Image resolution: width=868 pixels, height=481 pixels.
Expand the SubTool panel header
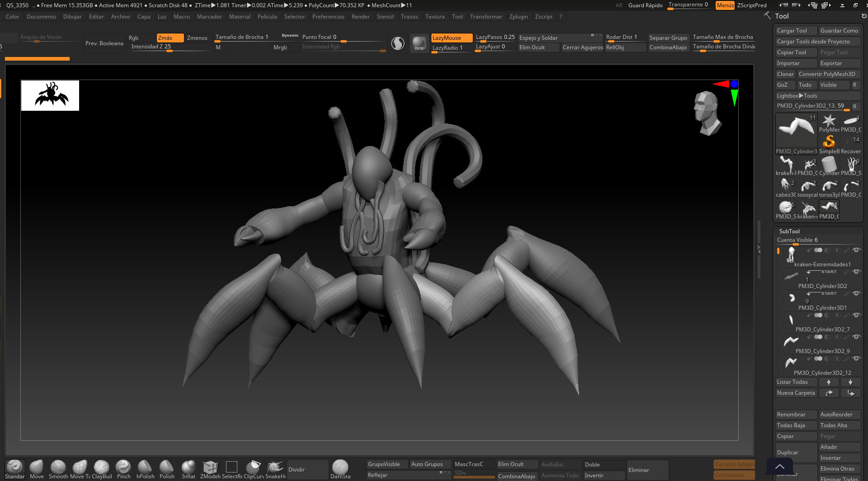pyautogui.click(x=789, y=231)
